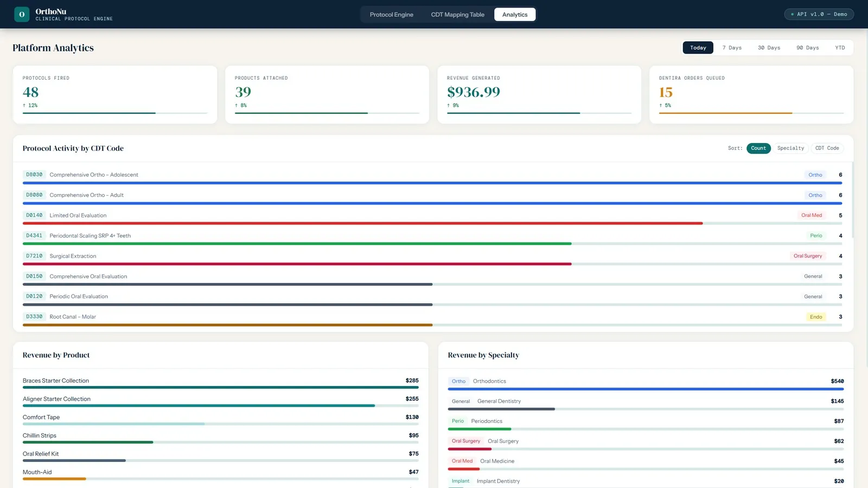Click the Revenue Generated $936.99 value

pos(474,92)
